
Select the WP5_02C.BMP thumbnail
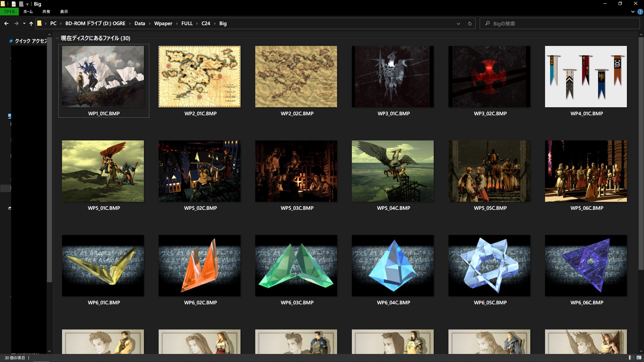point(200,171)
